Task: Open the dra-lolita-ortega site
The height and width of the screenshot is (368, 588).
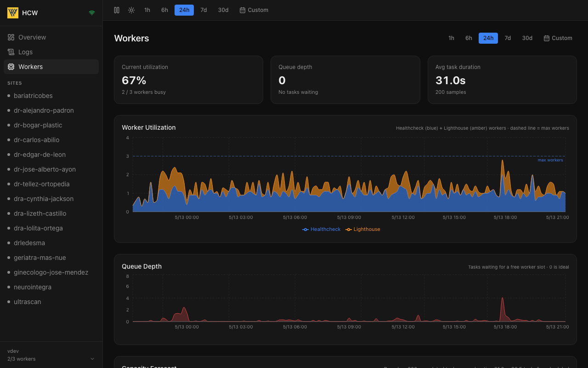Action: click(x=51, y=228)
